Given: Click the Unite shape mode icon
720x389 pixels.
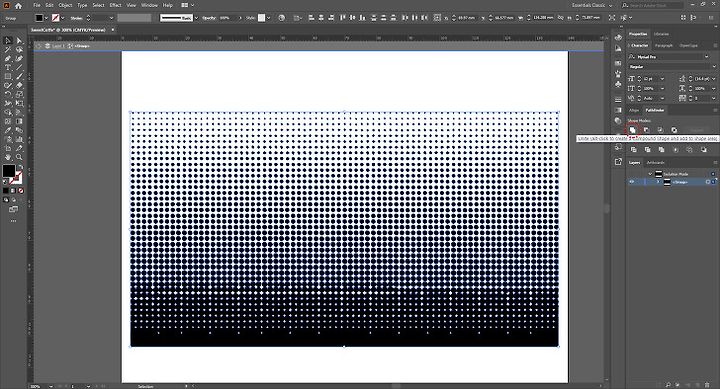Looking at the screenshot, I should point(632,130).
